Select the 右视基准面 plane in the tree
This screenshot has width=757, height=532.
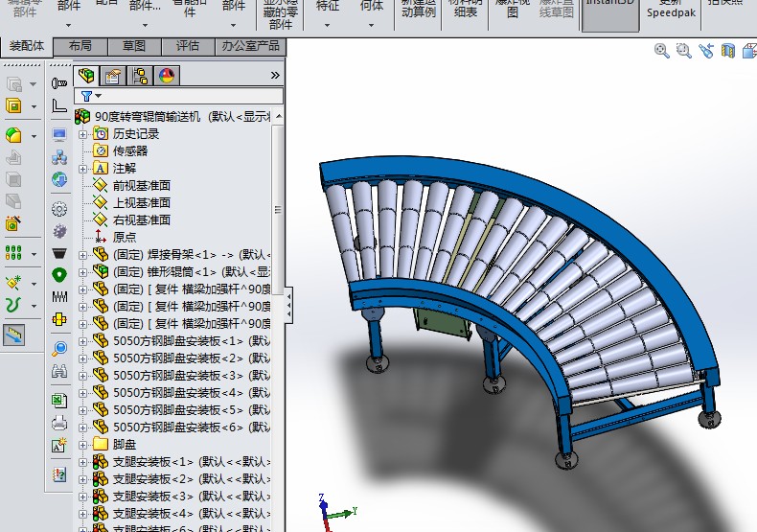pyautogui.click(x=142, y=220)
